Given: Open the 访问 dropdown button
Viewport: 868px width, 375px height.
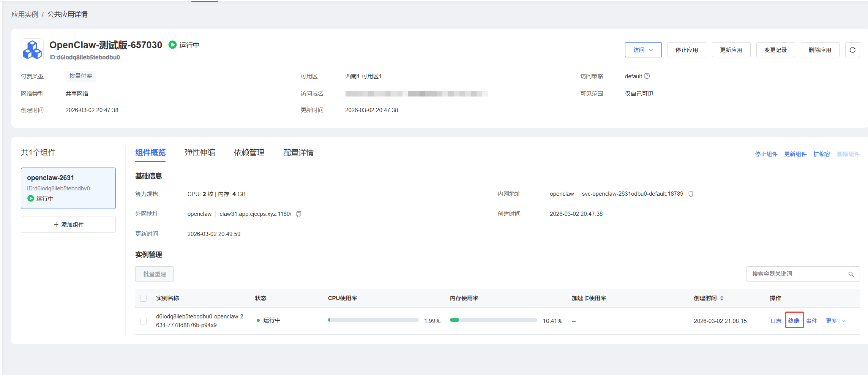Looking at the screenshot, I should click(643, 50).
